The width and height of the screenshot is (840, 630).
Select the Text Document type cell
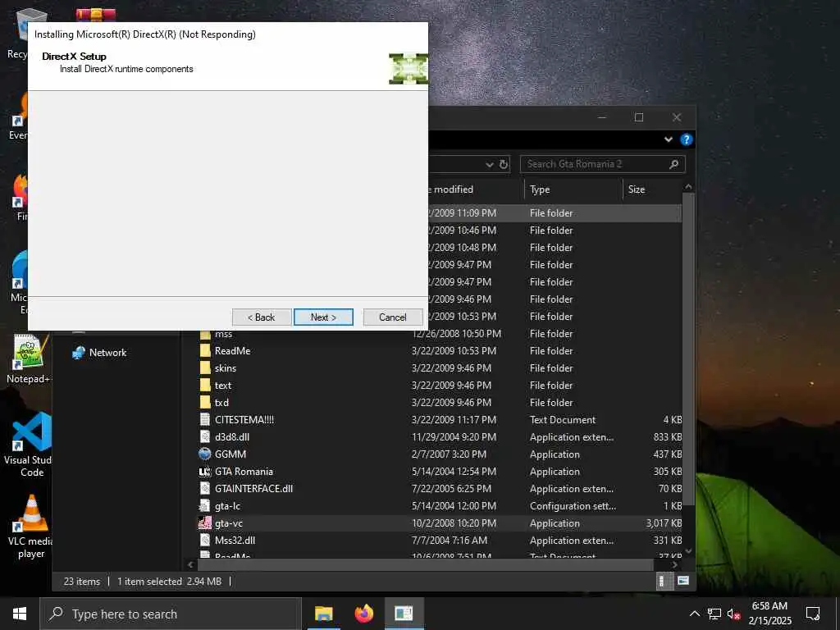[563, 420]
